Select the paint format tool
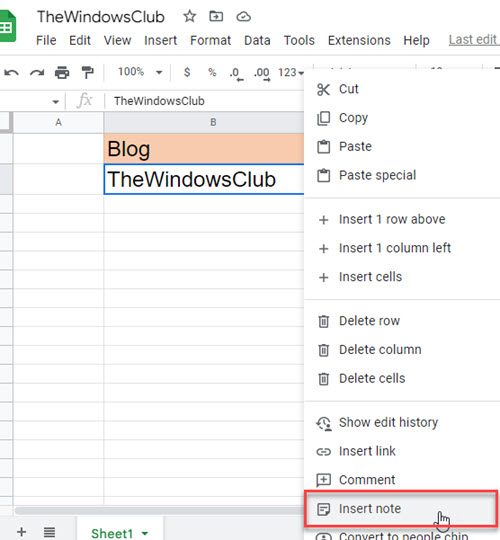Screen dimensions: 500x540 coord(87,73)
